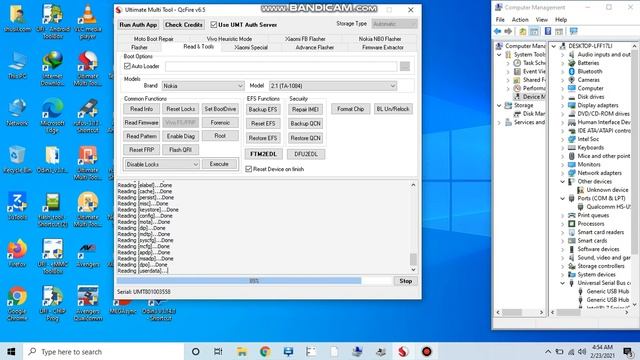Switch to Flasher tab

coord(139,47)
